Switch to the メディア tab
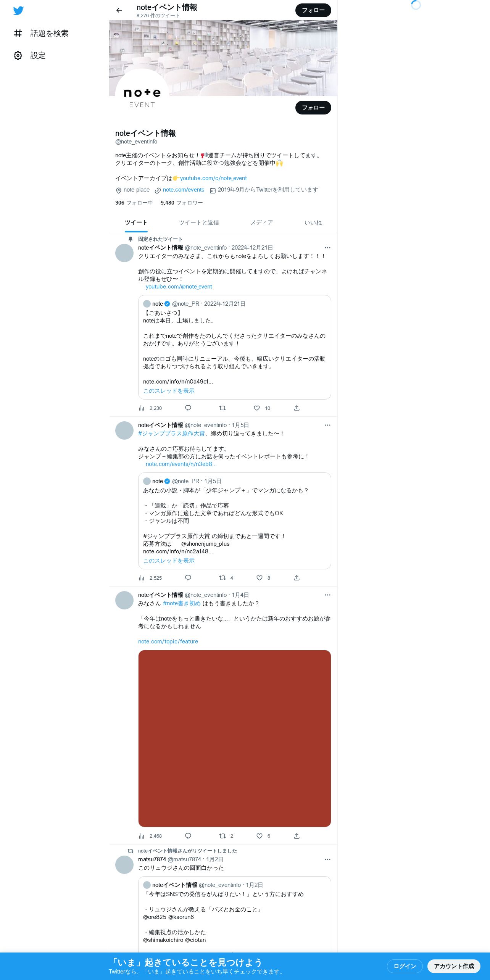Image resolution: width=490 pixels, height=980 pixels. (x=262, y=222)
